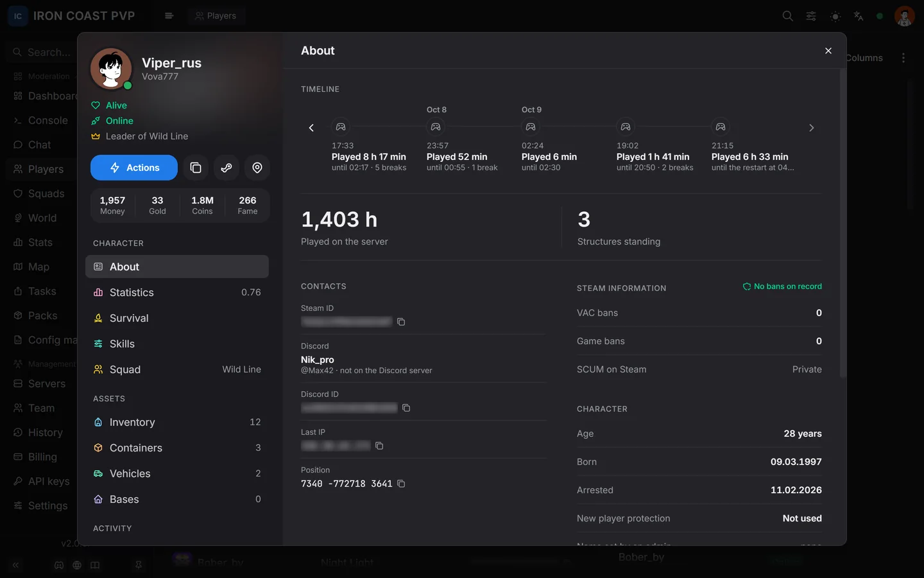Image resolution: width=924 pixels, height=578 pixels.
Task: Copy the Position coordinates
Action: click(x=401, y=484)
